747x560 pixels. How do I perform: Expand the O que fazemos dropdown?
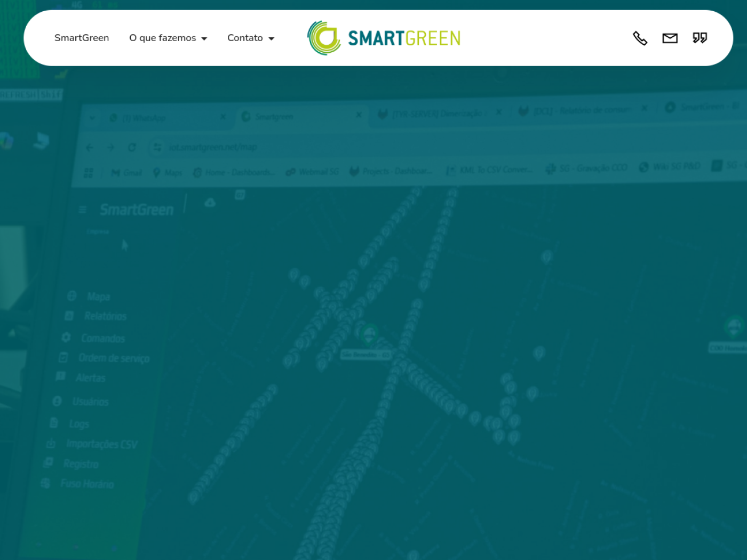click(x=168, y=38)
